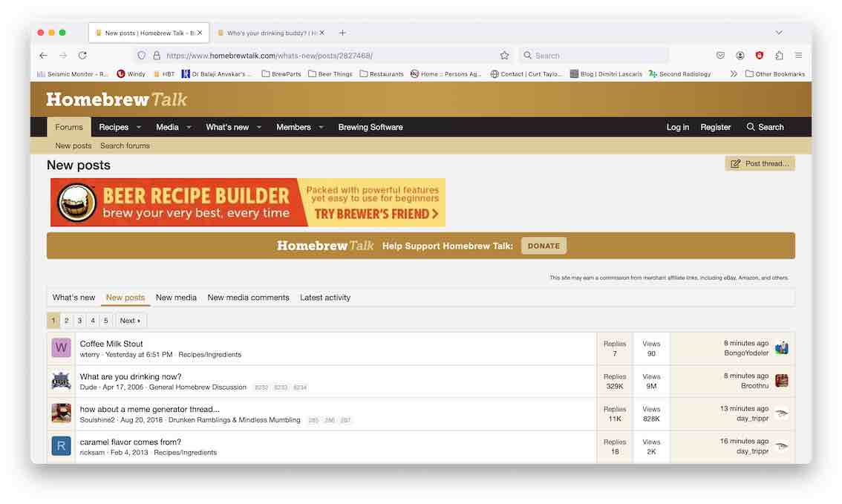Open ricksam's R avatar
Screen dimensions: 842x504
pyautogui.click(x=61, y=445)
